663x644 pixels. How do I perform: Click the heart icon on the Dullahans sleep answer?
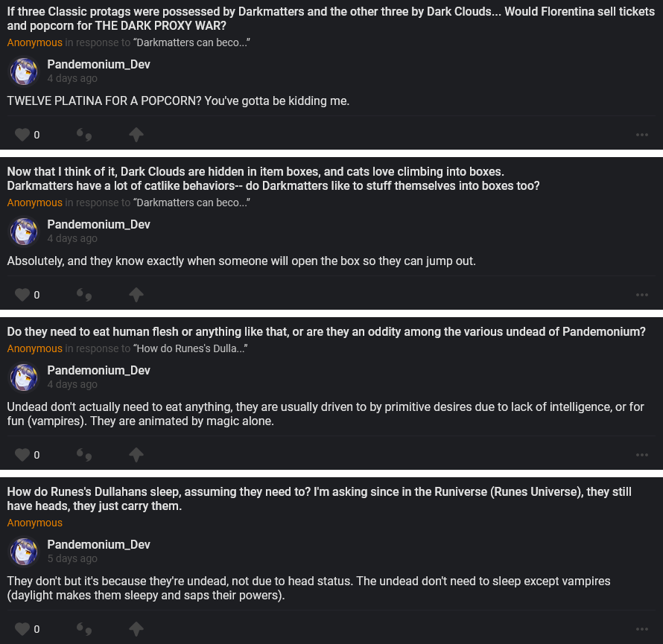pyautogui.click(x=22, y=629)
